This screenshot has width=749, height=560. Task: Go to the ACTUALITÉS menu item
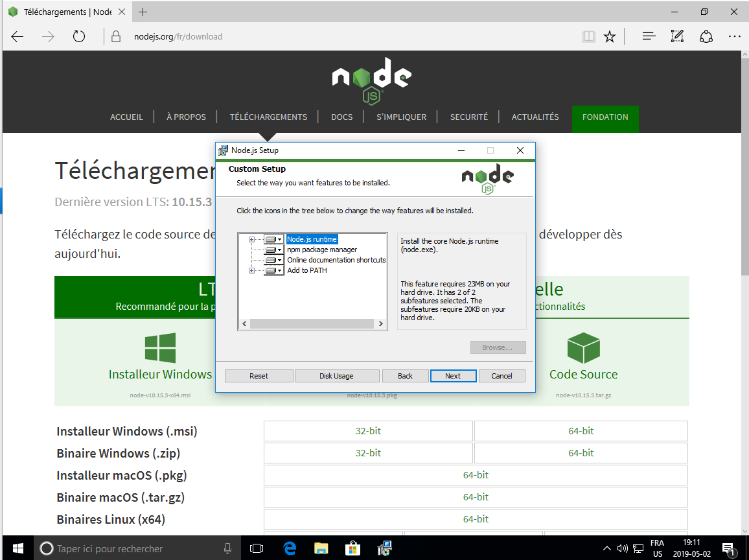pos(535,117)
